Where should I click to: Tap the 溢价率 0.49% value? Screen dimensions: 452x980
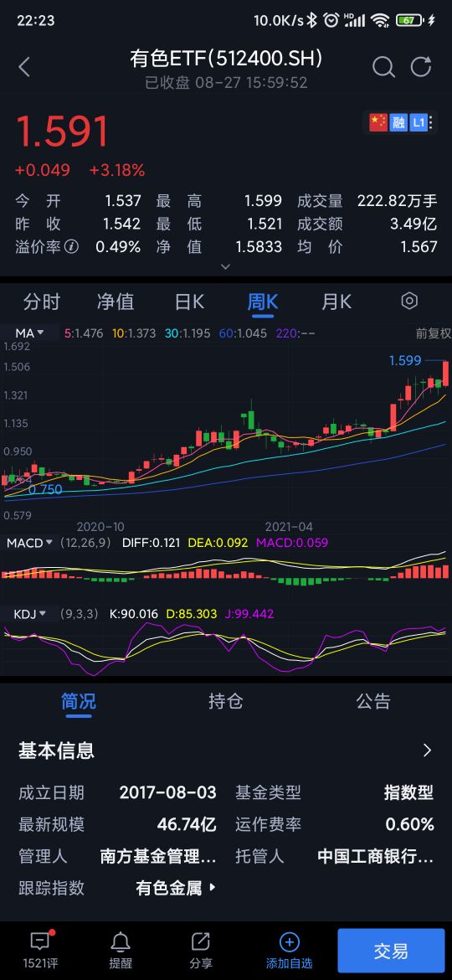tap(118, 247)
